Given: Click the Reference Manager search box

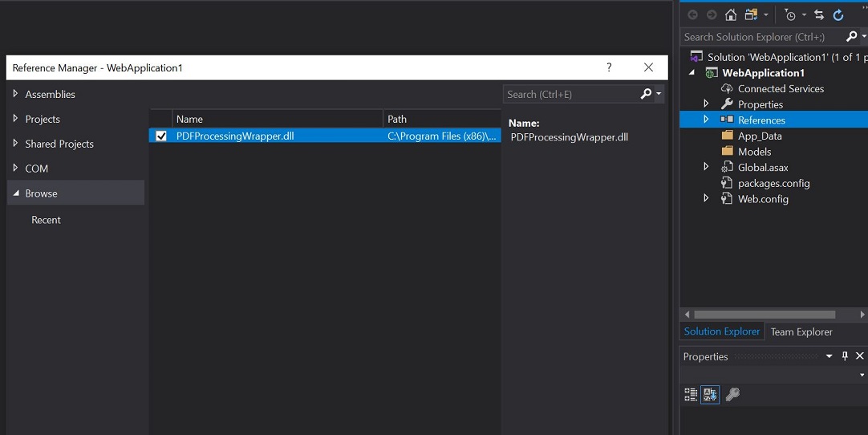Looking at the screenshot, I should [571, 94].
